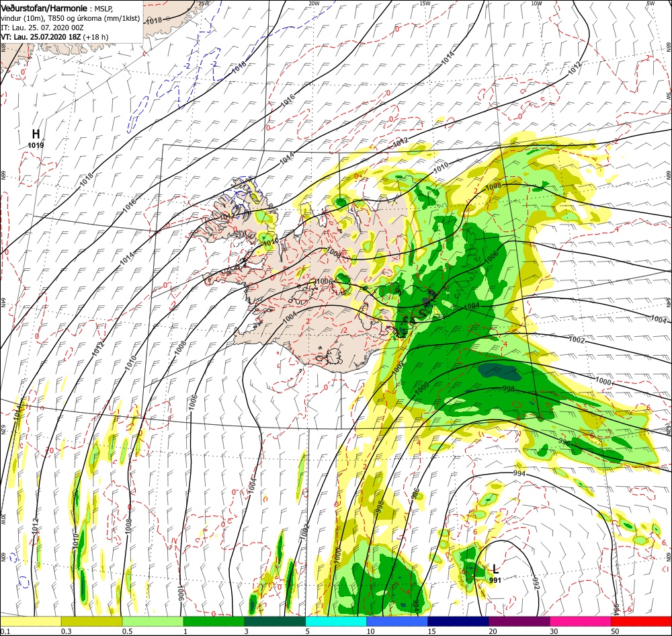672x636 pixels.
Task: Click the legend value 50 label
Action: [615, 631]
